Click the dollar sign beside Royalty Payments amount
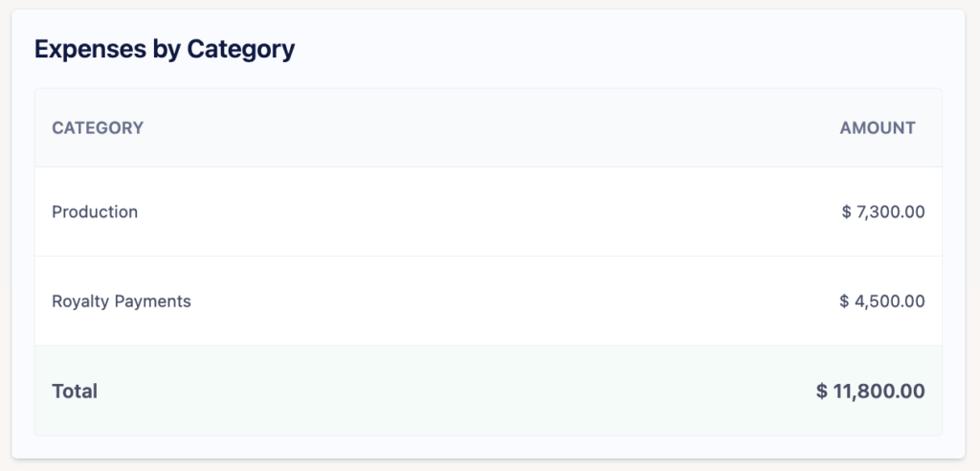Image resolution: width=980 pixels, height=471 pixels. point(844,301)
